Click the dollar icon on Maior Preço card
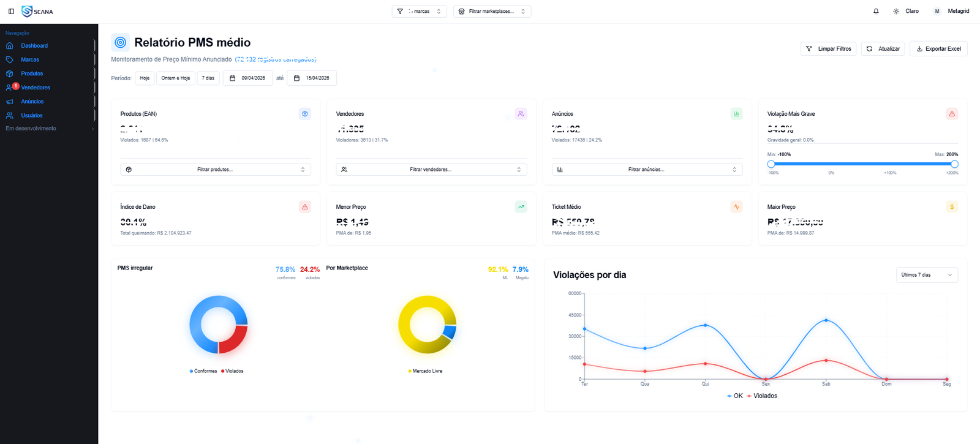The height and width of the screenshot is (444, 980). [952, 207]
